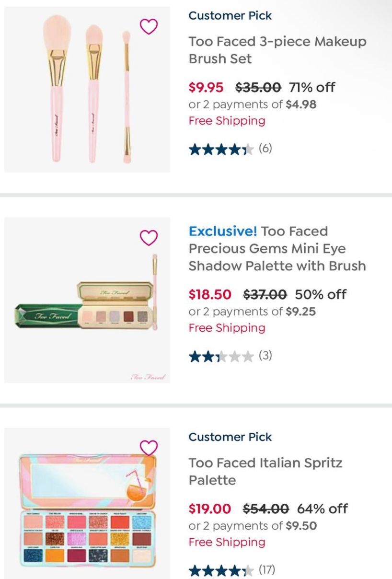Click the Precious Gems palette product image
The image size is (392, 579).
[87, 300]
